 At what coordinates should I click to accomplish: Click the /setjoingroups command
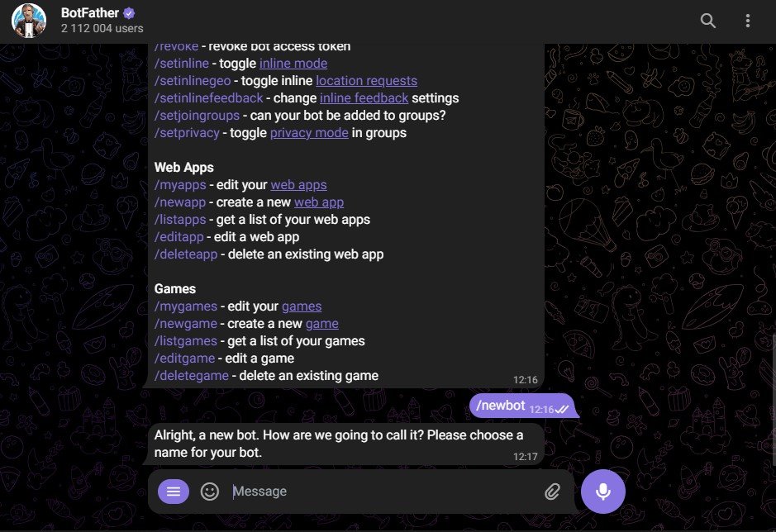click(198, 116)
